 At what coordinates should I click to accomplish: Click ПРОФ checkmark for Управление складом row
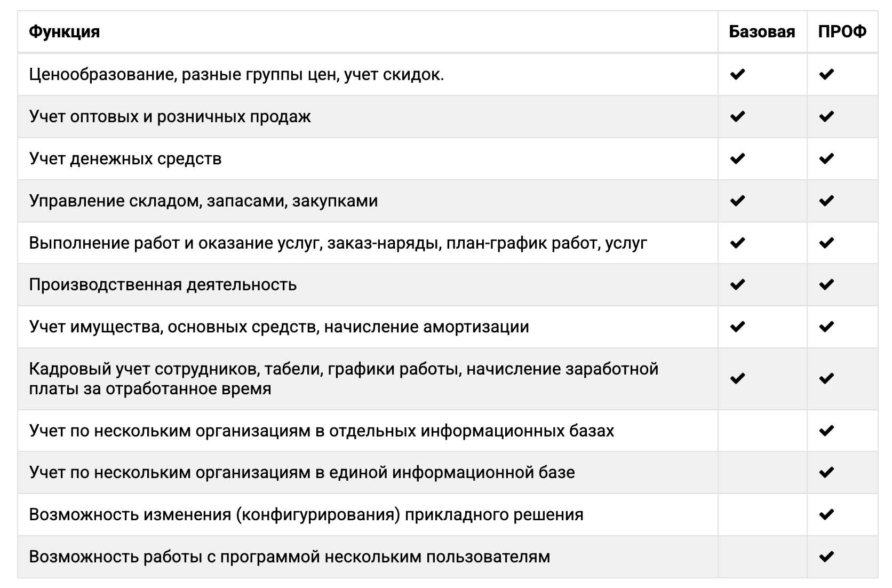(826, 201)
